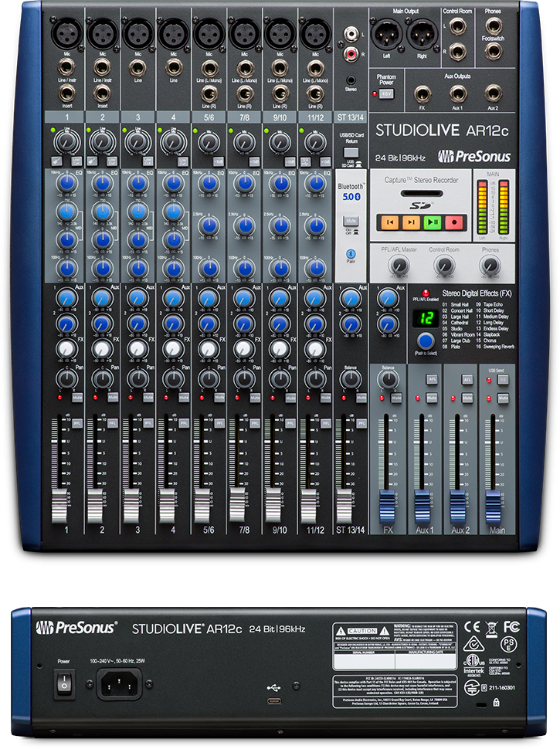Viewport: 560px width, 749px height.
Task: Click the SD logo under the card slot
Action: click(x=421, y=206)
